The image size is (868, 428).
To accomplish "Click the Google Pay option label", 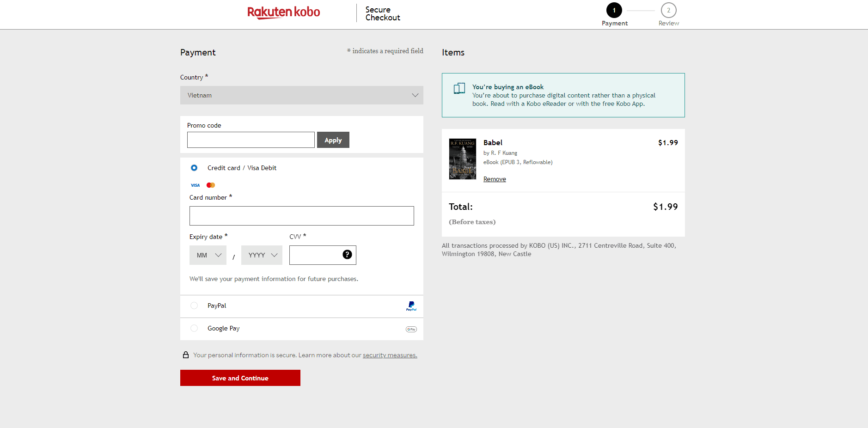I will point(224,328).
